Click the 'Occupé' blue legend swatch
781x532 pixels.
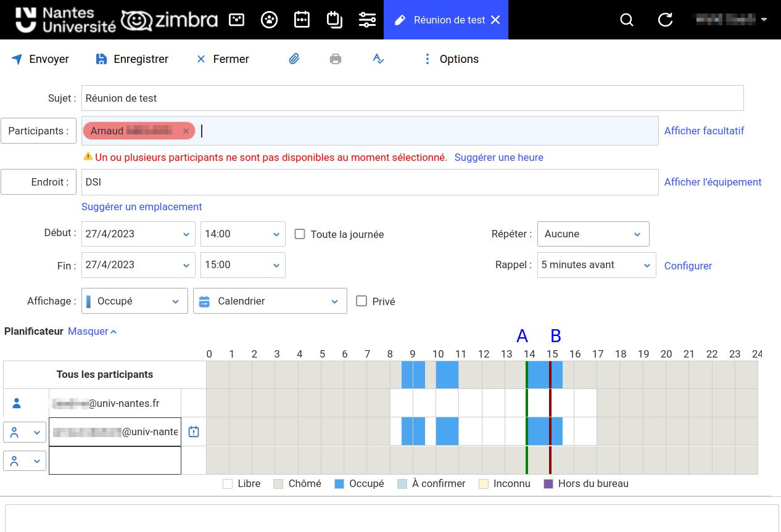(x=339, y=484)
